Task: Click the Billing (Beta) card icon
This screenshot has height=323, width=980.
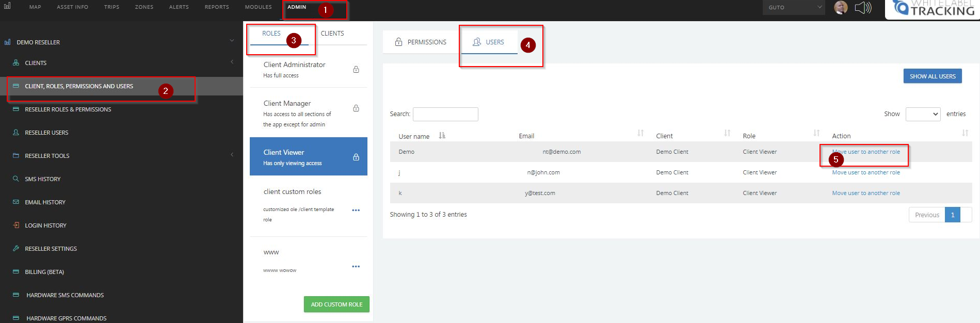Action: point(16,272)
